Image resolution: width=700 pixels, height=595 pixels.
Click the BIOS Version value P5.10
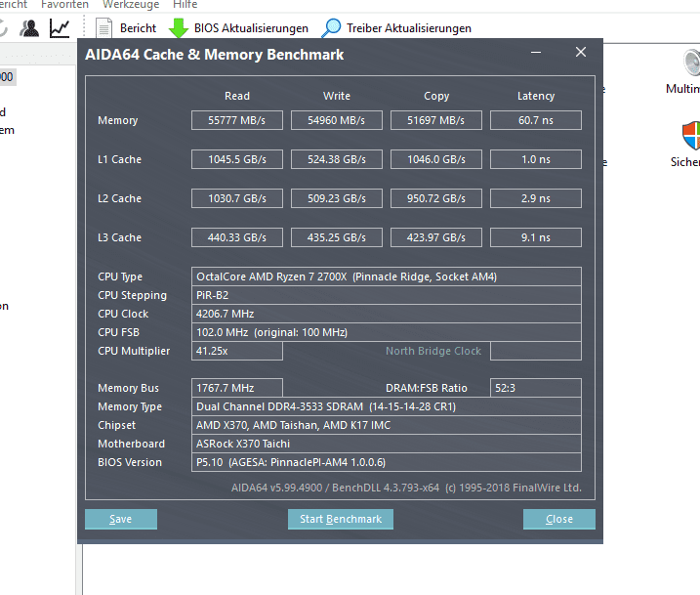pos(387,462)
